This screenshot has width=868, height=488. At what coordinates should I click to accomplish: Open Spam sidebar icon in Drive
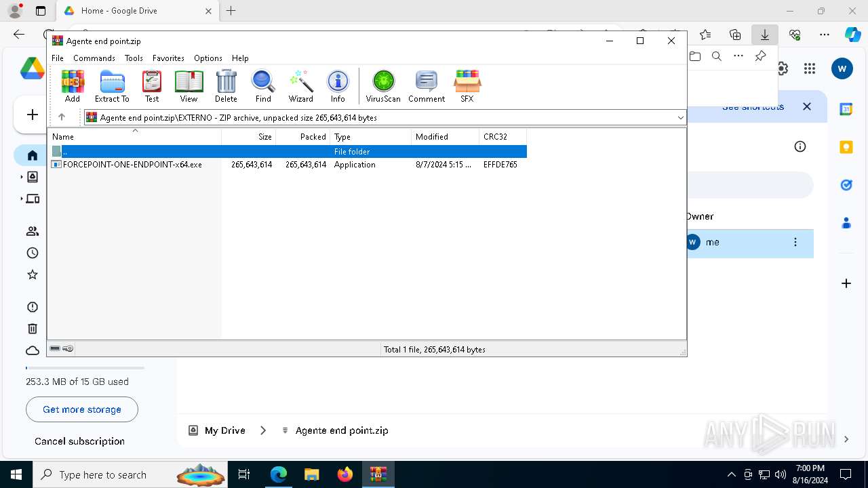click(32, 307)
